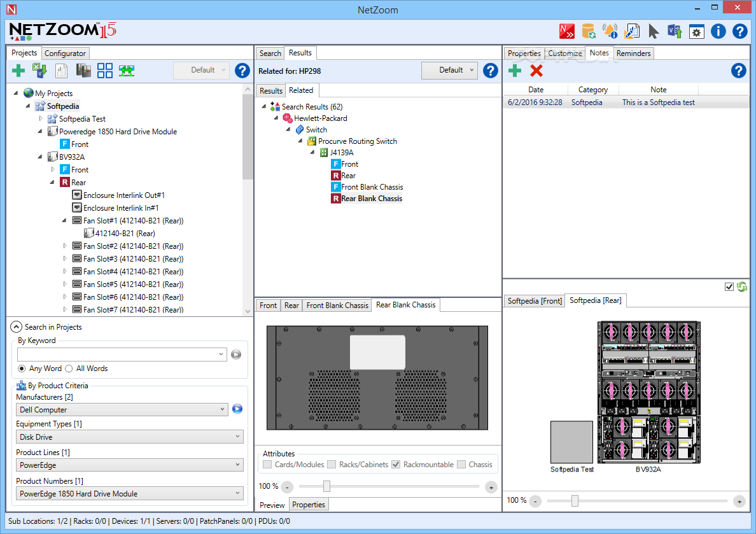Collapse the BV932A tree node
Viewport: 756px width, 534px height.
(40, 157)
